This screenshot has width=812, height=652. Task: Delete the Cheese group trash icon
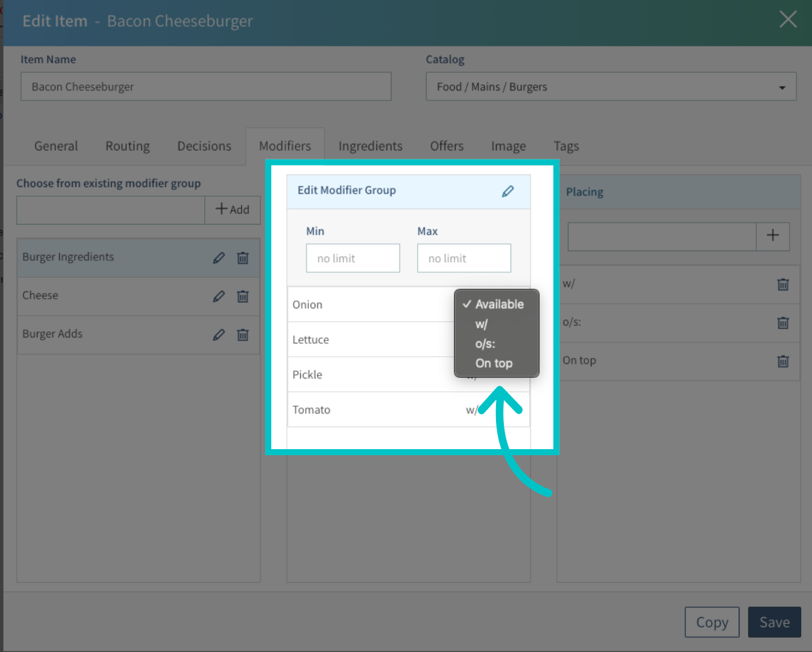click(243, 296)
